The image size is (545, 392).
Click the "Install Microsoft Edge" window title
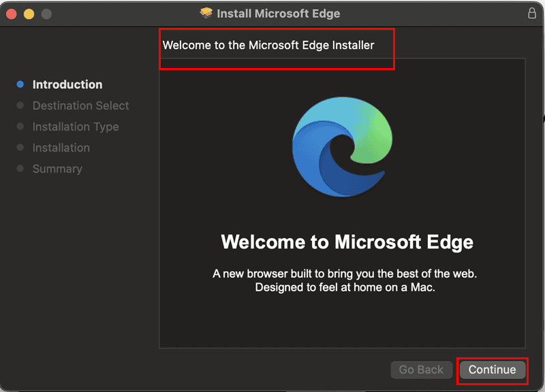click(x=278, y=14)
